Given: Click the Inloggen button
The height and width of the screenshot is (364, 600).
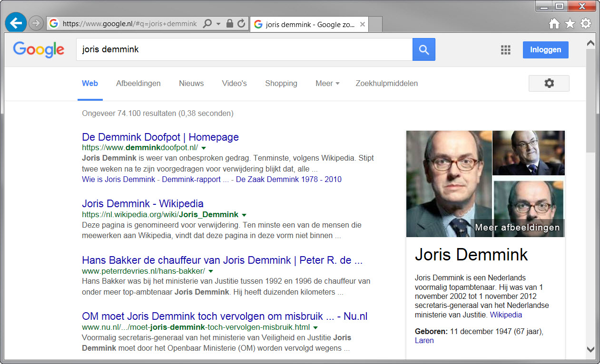Looking at the screenshot, I should click(x=545, y=49).
